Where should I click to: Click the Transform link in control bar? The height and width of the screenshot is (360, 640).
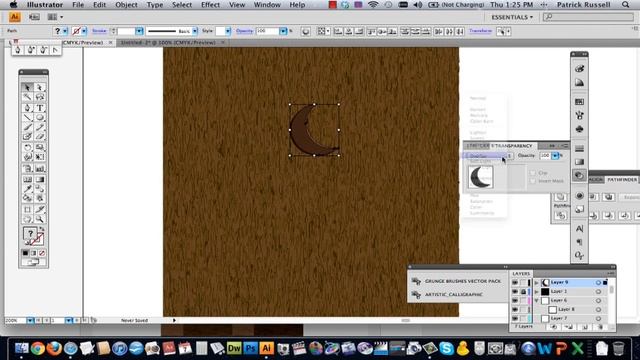480,31
